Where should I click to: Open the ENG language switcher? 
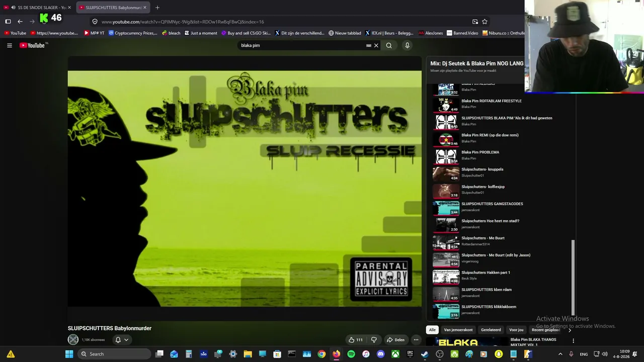[x=584, y=354]
